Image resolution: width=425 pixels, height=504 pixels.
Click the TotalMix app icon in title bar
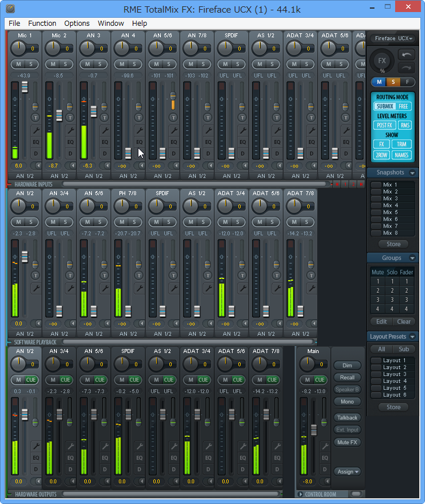click(x=10, y=7)
